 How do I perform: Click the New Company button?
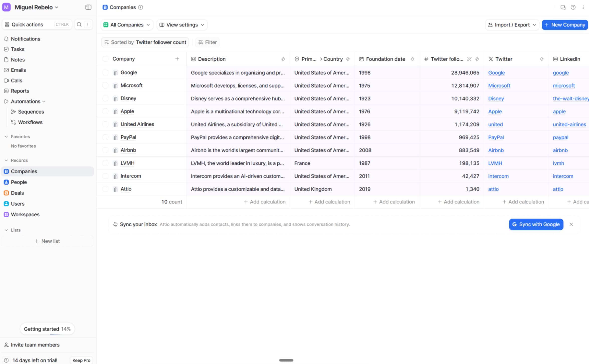pos(565,25)
